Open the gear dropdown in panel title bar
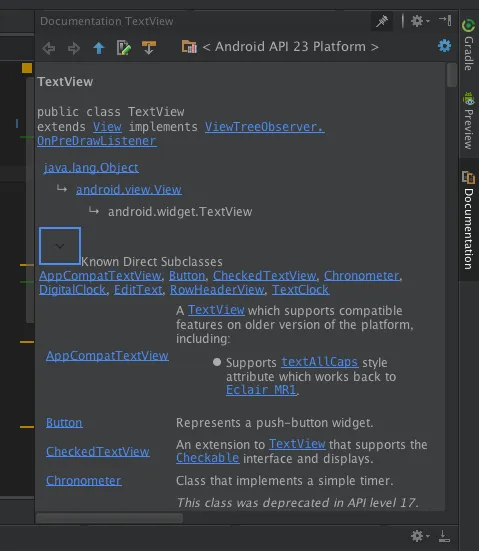Screen dimensions: 479x551 tap(420, 21)
